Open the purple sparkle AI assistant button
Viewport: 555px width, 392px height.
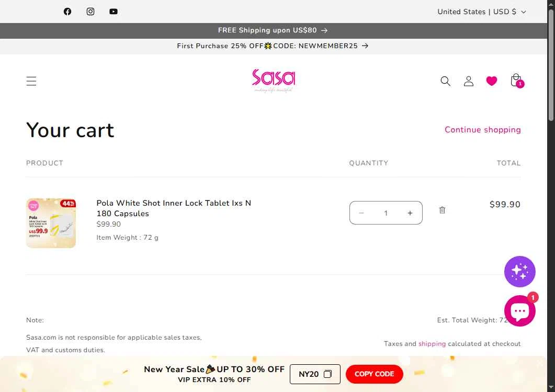(x=519, y=272)
